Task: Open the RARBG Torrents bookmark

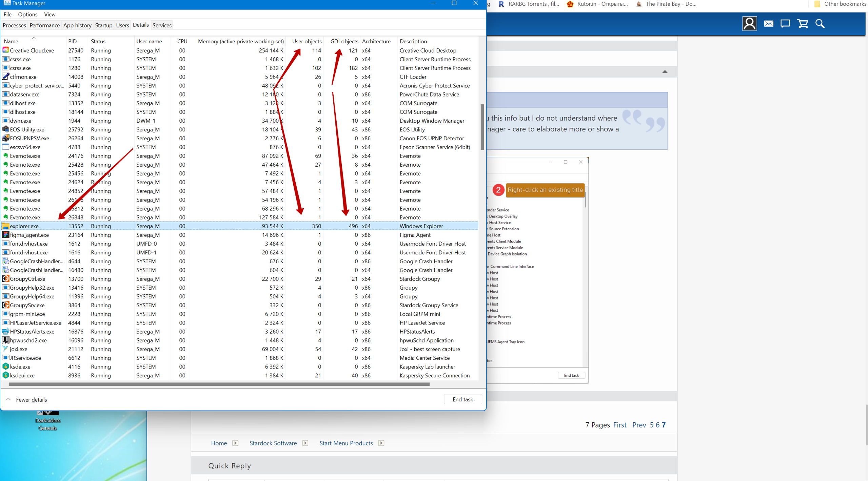Action: pyautogui.click(x=529, y=4)
